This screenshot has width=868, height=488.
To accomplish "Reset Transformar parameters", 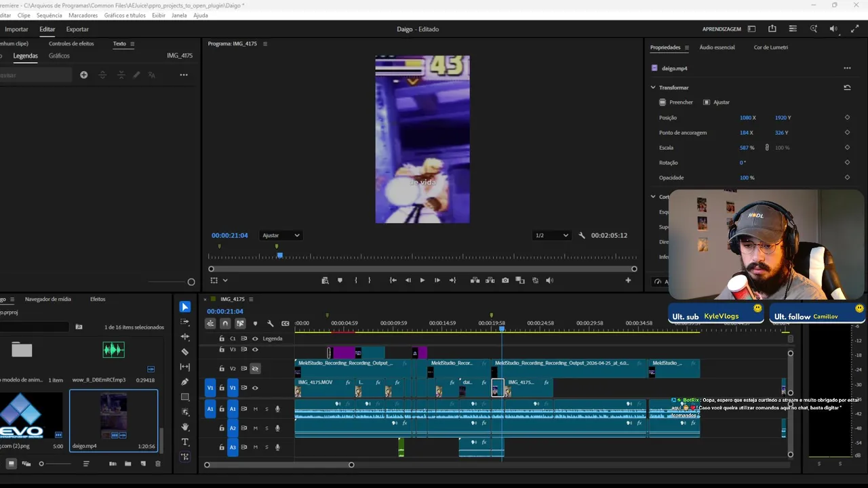I will coord(847,87).
